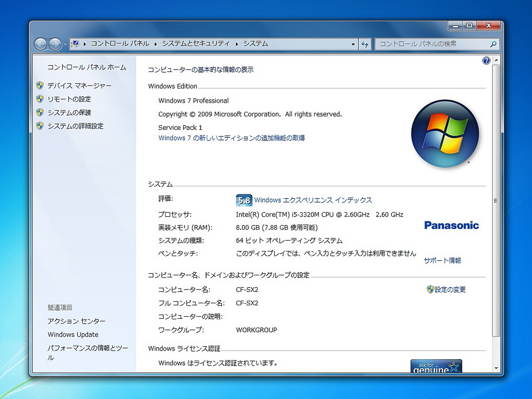Click shield icon beside 設定の変更
The height and width of the screenshot is (399, 532).
430,289
